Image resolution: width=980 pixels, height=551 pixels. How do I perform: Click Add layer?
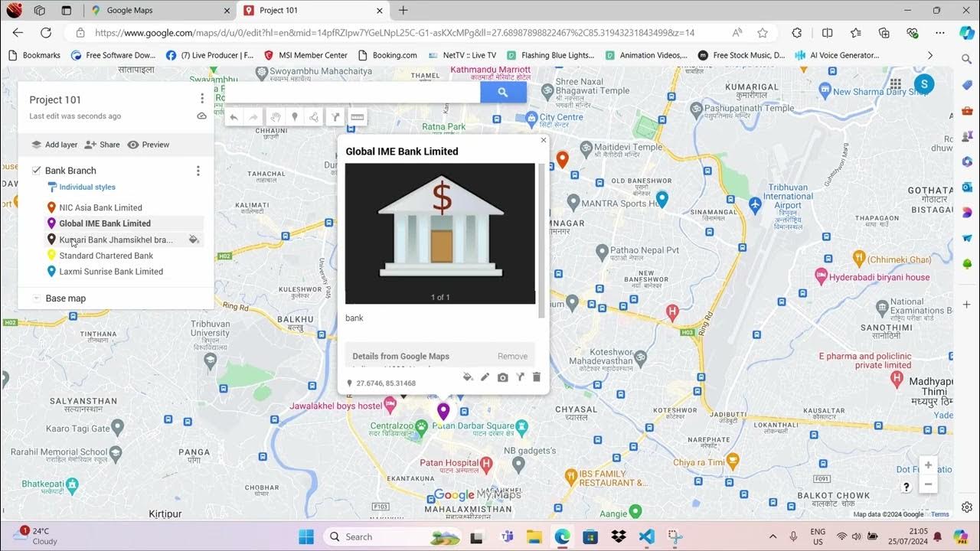click(54, 145)
